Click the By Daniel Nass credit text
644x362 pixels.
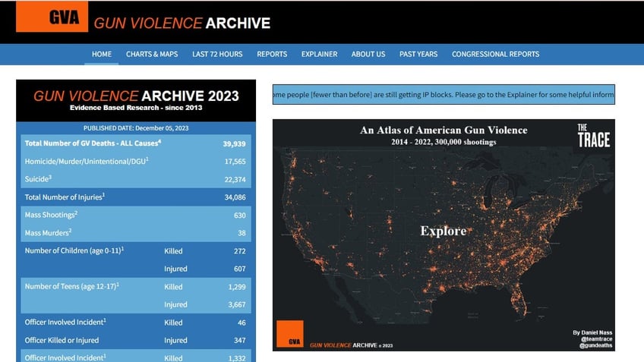pyautogui.click(x=592, y=332)
